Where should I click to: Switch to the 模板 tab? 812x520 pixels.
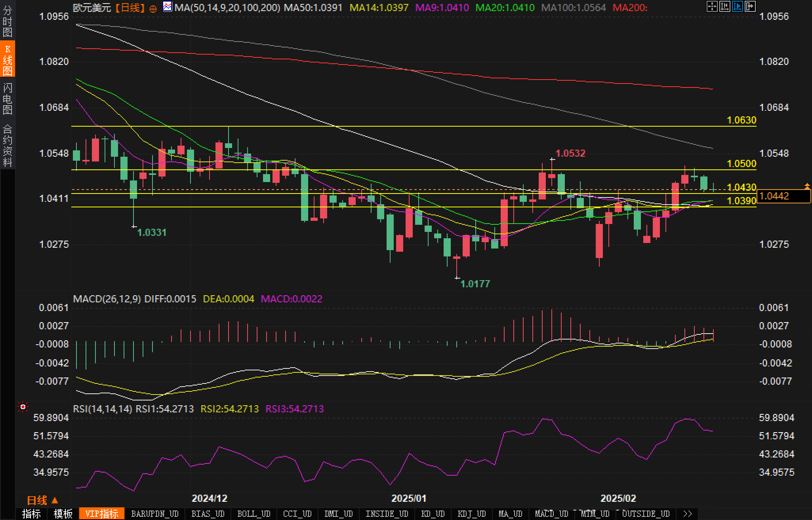63,514
